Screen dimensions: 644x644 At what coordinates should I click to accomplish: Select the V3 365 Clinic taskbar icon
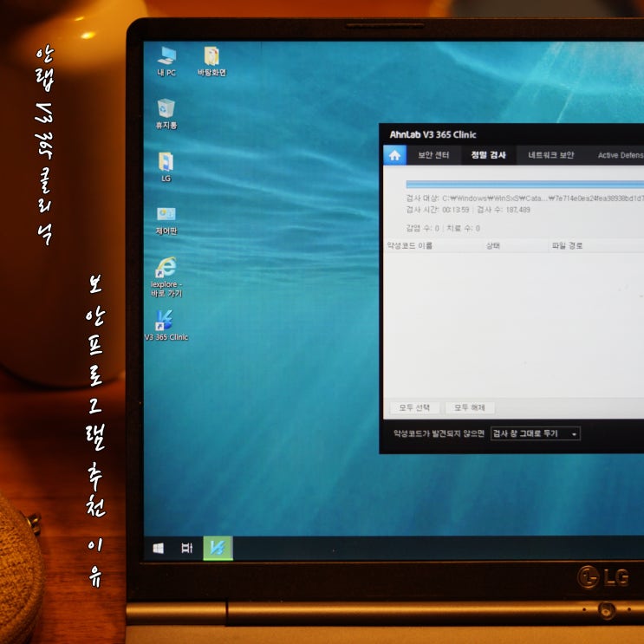[x=218, y=548]
